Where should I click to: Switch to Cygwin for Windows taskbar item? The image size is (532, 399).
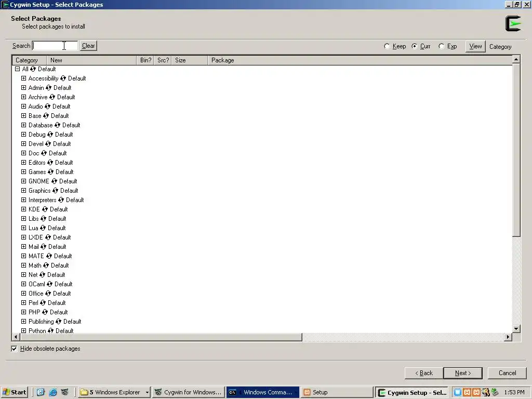188,392
